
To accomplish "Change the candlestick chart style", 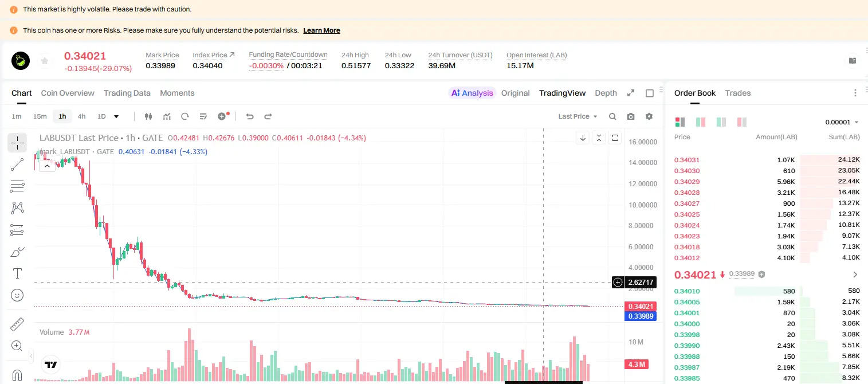I will [148, 116].
